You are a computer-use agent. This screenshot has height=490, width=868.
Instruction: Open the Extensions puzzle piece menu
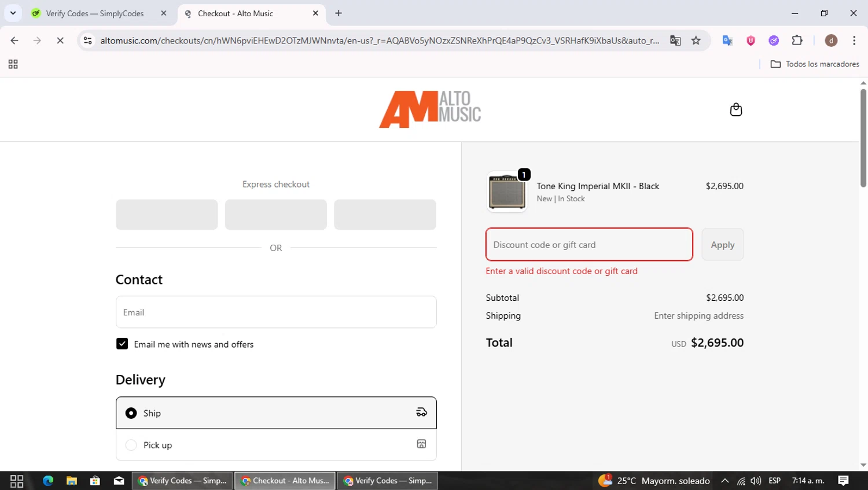pyautogui.click(x=797, y=40)
